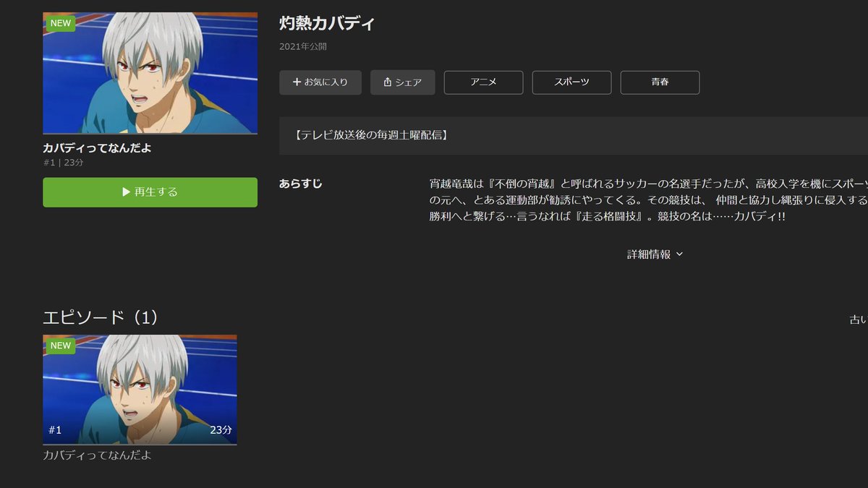The image size is (868, 488).
Task: Click the chevron beside 詳細情報
Action: [678, 255]
